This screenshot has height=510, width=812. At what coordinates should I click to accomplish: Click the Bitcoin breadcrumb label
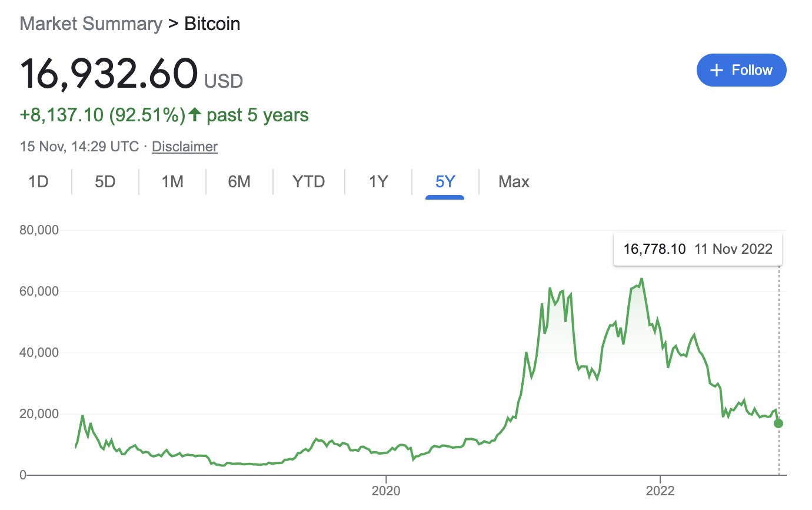tap(212, 24)
